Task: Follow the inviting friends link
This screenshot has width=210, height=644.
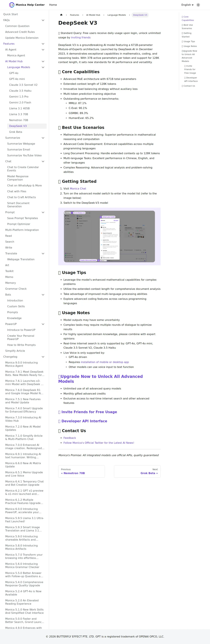Action: click(x=81, y=38)
